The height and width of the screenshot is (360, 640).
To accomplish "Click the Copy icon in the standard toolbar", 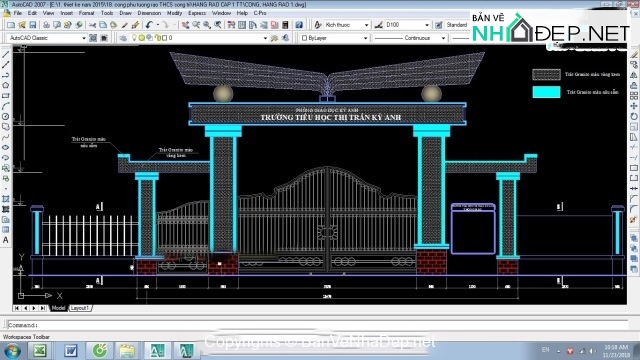I will click(103, 25).
